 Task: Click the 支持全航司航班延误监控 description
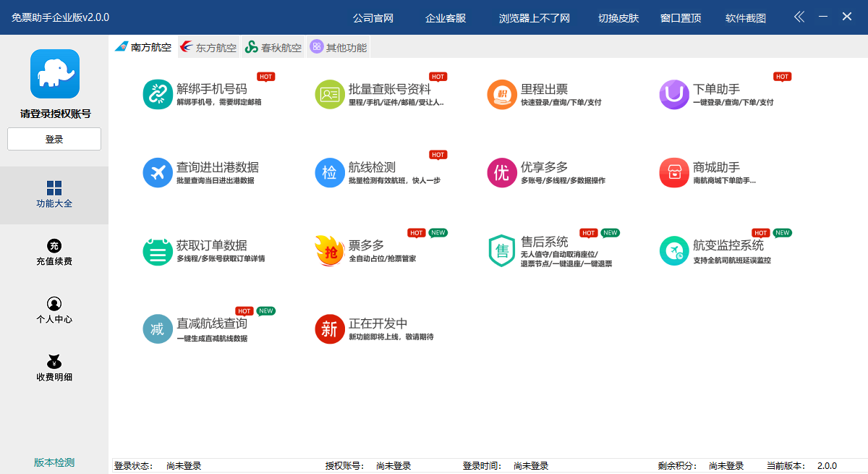pyautogui.click(x=732, y=260)
